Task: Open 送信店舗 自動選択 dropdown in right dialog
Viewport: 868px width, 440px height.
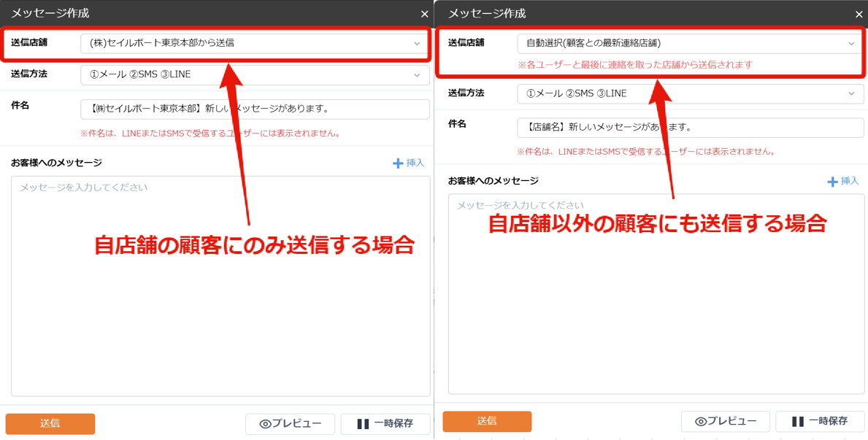Action: pyautogui.click(x=691, y=43)
